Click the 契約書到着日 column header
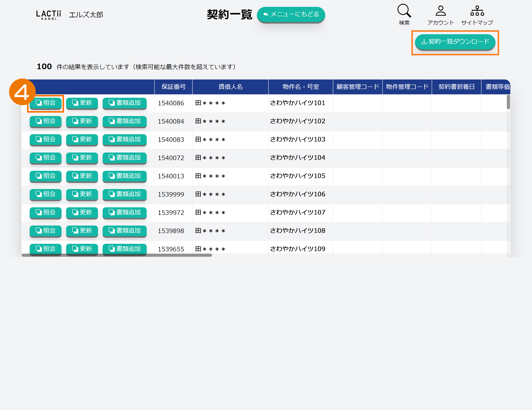Image resolution: width=532 pixels, height=410 pixels. click(x=456, y=87)
